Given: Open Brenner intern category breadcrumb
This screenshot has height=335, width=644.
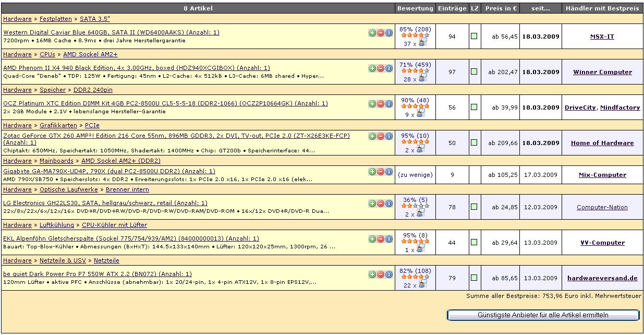Looking at the screenshot, I should click(127, 189).
